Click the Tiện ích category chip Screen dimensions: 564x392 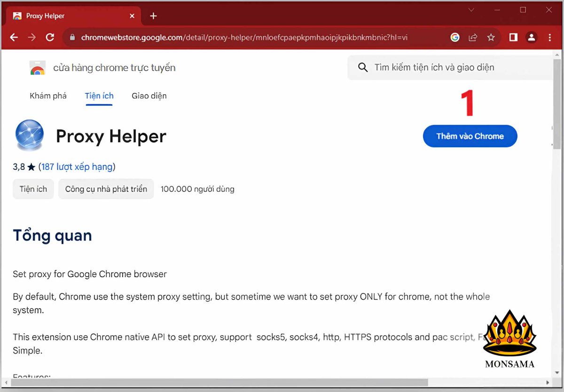pyautogui.click(x=33, y=189)
